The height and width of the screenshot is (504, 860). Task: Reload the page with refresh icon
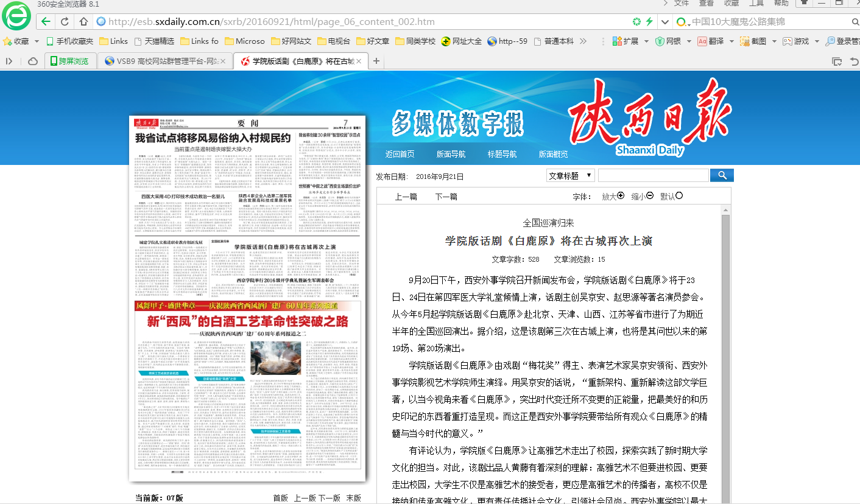64,22
